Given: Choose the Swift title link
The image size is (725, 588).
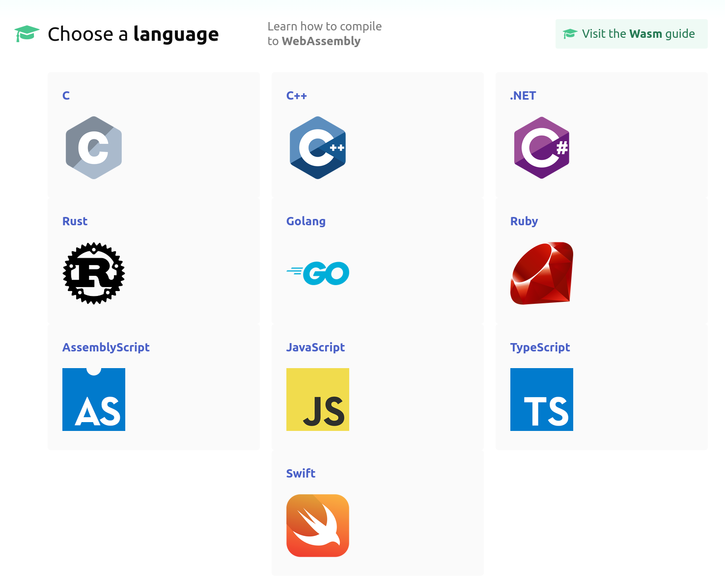Looking at the screenshot, I should coord(301,474).
